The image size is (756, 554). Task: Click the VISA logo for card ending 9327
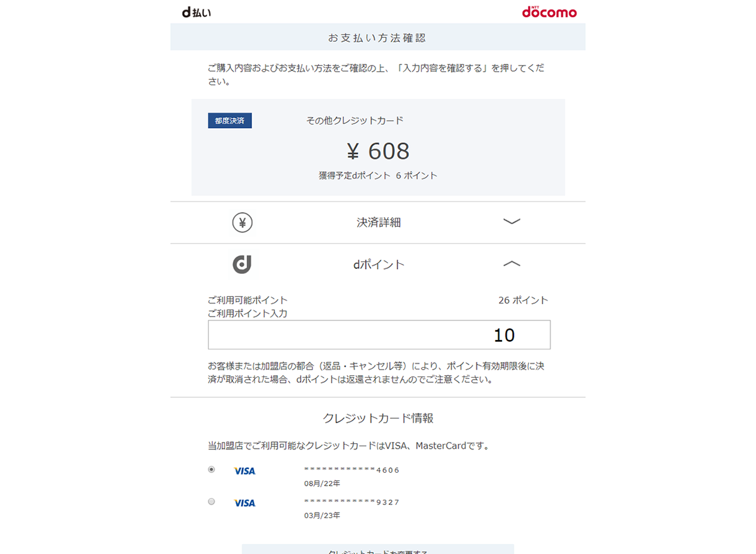244,503
